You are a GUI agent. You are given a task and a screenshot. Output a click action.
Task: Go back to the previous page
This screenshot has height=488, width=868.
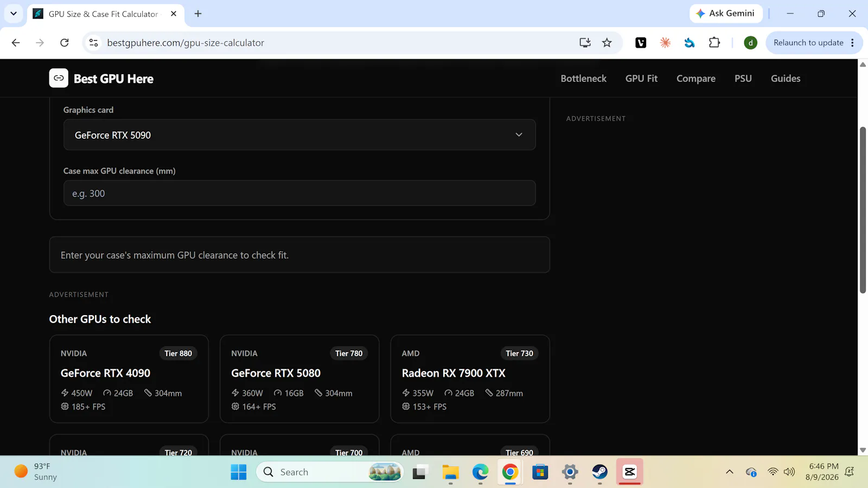click(16, 42)
